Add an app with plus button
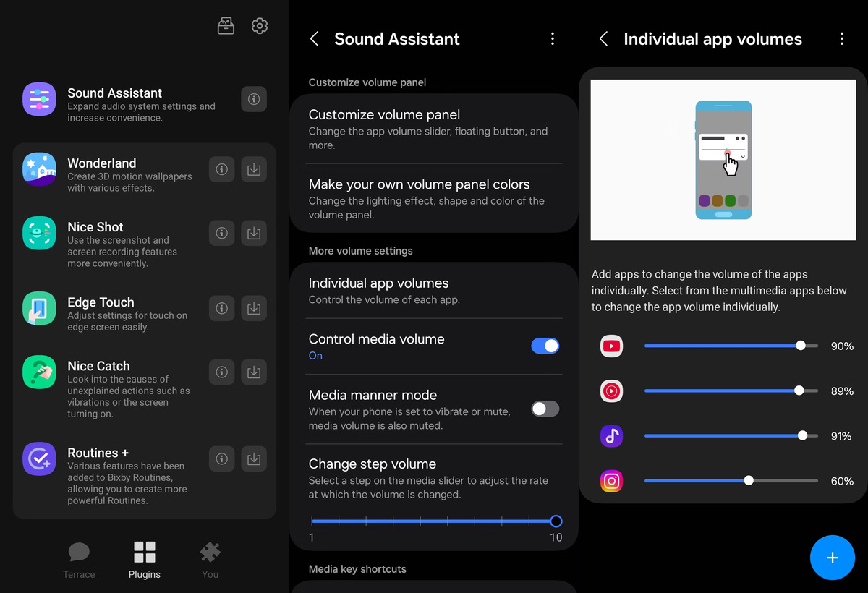Image resolution: width=868 pixels, height=593 pixels. coord(832,558)
